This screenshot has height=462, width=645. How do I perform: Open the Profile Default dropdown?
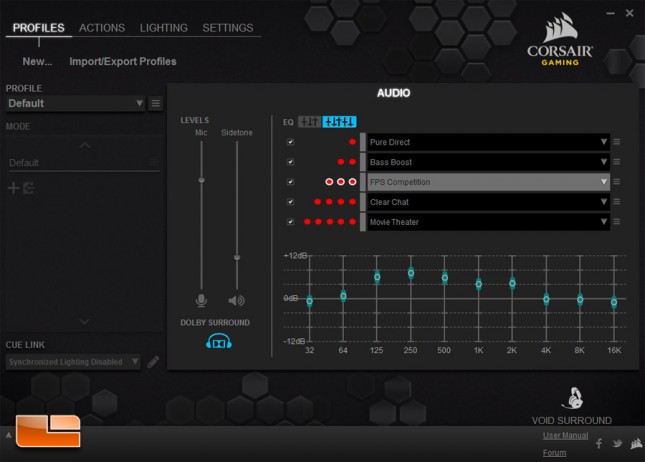76,103
